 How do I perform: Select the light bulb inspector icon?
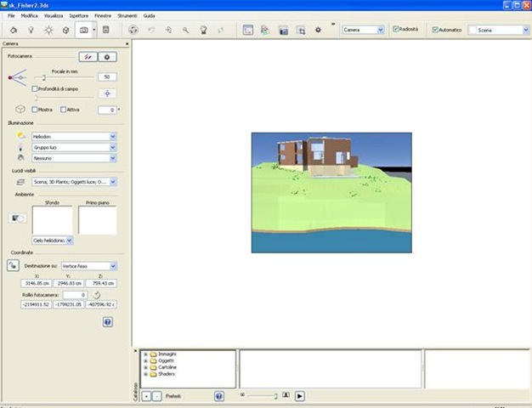pos(31,30)
